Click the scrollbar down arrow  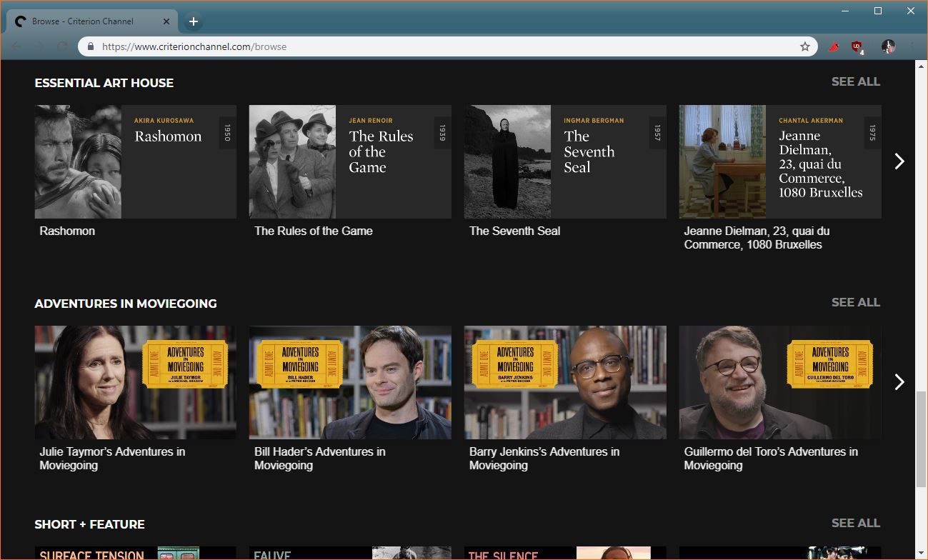(922, 554)
